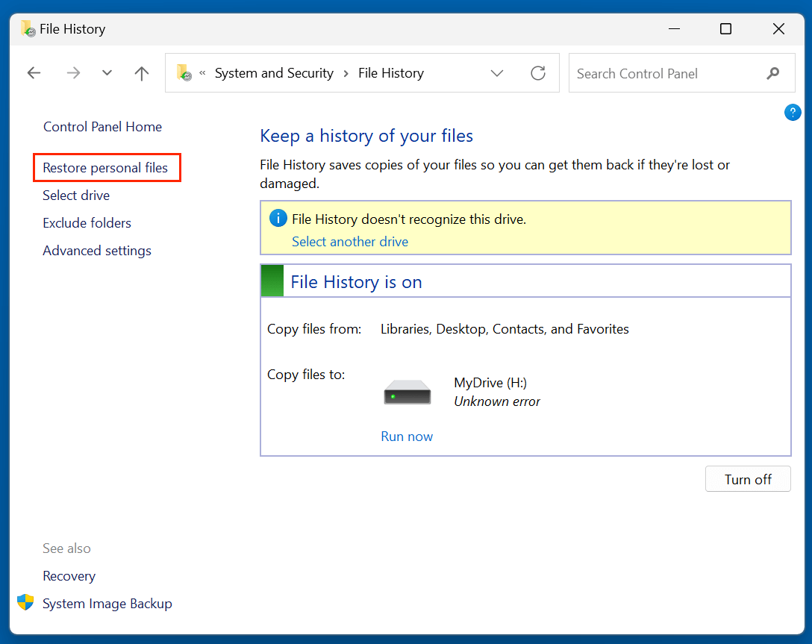Screen dimensions: 812x644
Task: Refresh the File History page
Action: click(x=538, y=72)
